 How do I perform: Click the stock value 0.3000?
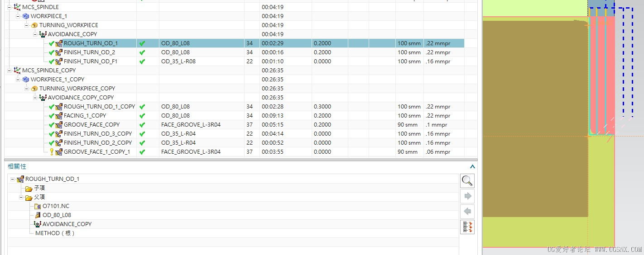[322, 106]
